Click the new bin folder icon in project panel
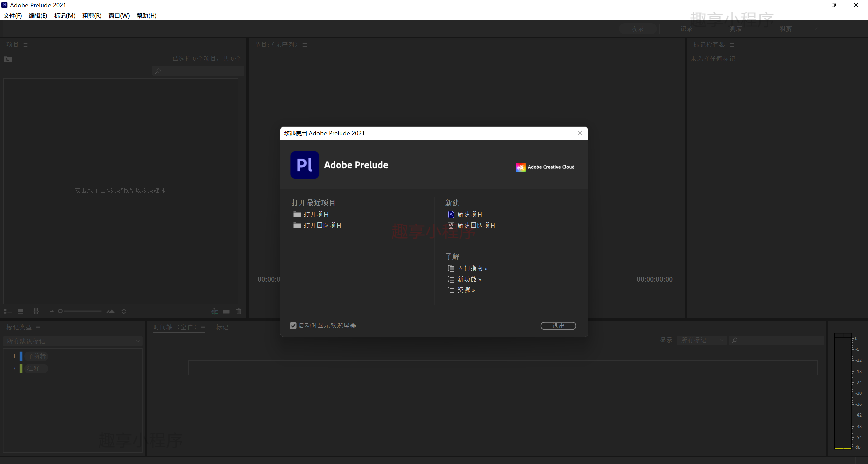Screen dimensions: 868x464 point(226,311)
